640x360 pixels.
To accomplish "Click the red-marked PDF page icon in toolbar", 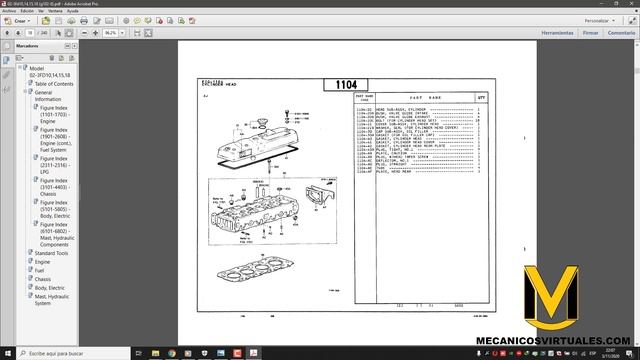I will coord(159,21).
